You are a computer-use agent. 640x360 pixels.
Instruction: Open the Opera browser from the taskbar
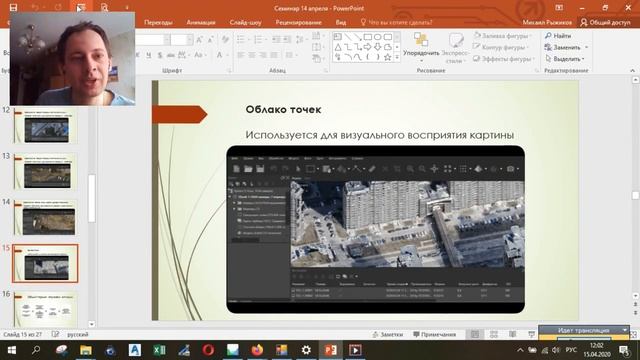coord(208,350)
